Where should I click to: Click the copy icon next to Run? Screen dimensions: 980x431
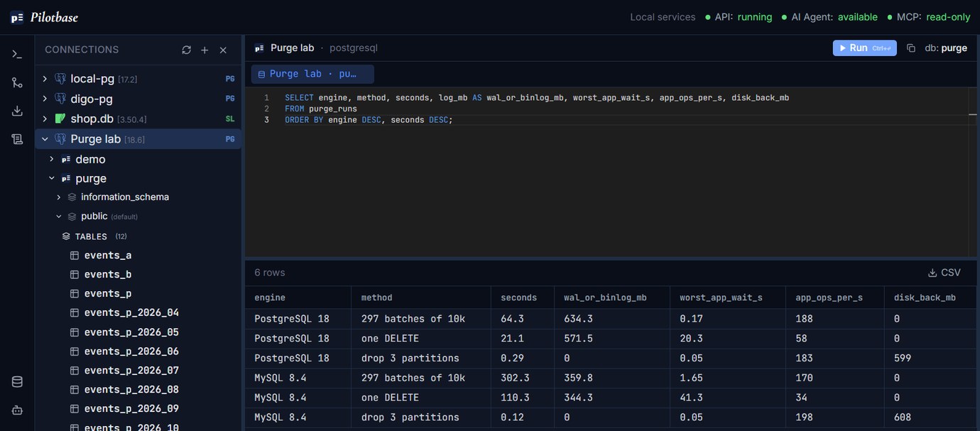pyautogui.click(x=910, y=48)
